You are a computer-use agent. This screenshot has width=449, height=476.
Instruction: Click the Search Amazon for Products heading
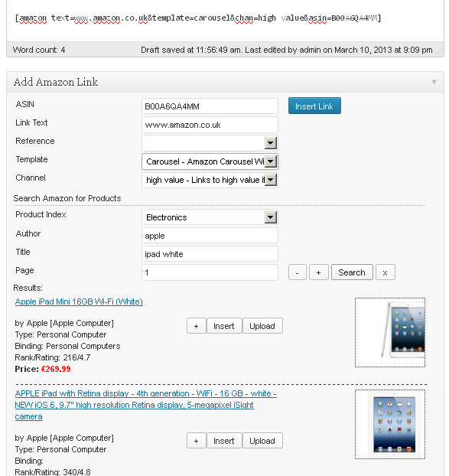(x=67, y=198)
